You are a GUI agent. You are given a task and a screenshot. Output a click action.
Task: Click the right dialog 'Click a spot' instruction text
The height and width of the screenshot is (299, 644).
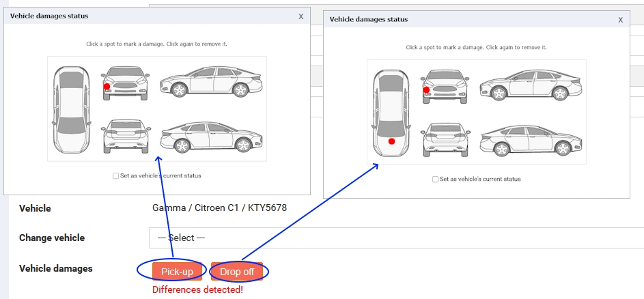pyautogui.click(x=476, y=47)
